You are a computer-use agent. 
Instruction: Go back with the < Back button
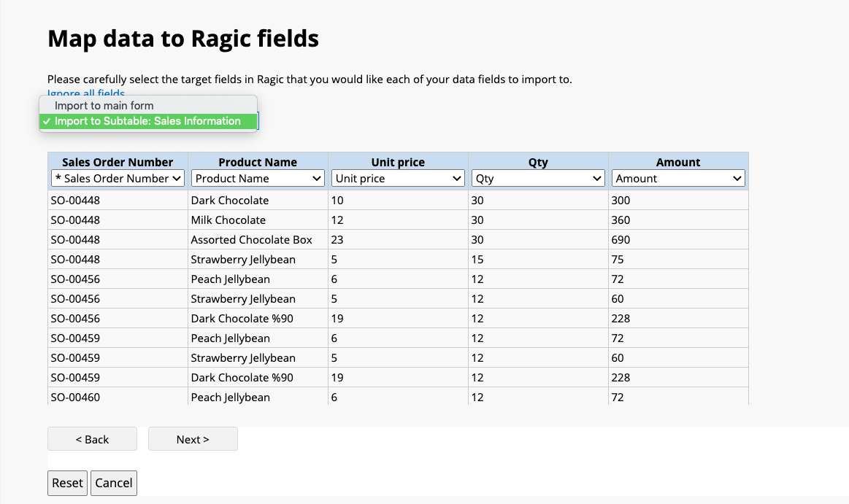click(x=92, y=439)
